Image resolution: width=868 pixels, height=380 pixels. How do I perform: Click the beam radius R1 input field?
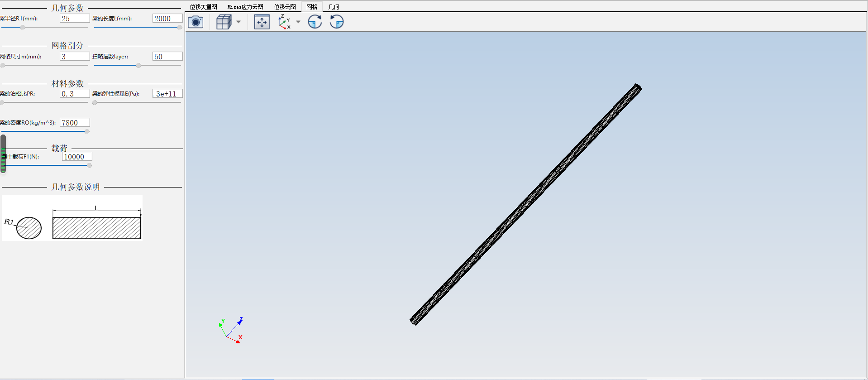(x=75, y=19)
